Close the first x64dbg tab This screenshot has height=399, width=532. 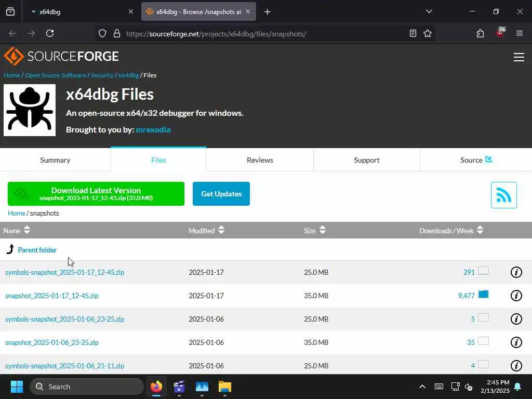(x=131, y=12)
